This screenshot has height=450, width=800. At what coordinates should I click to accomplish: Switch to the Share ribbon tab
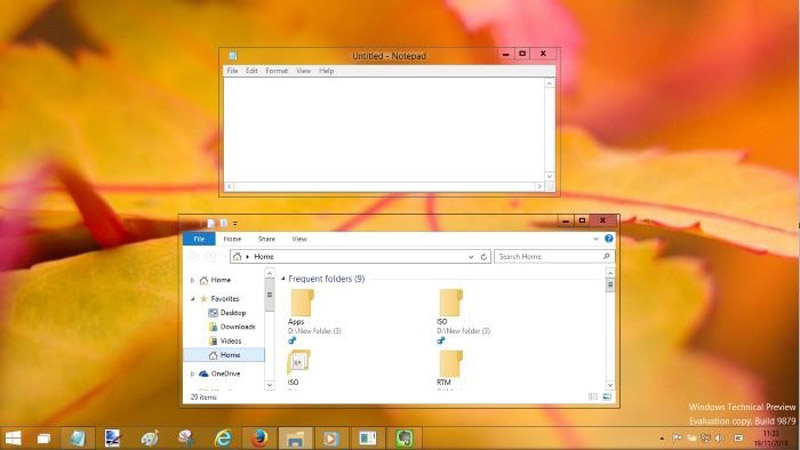[266, 239]
